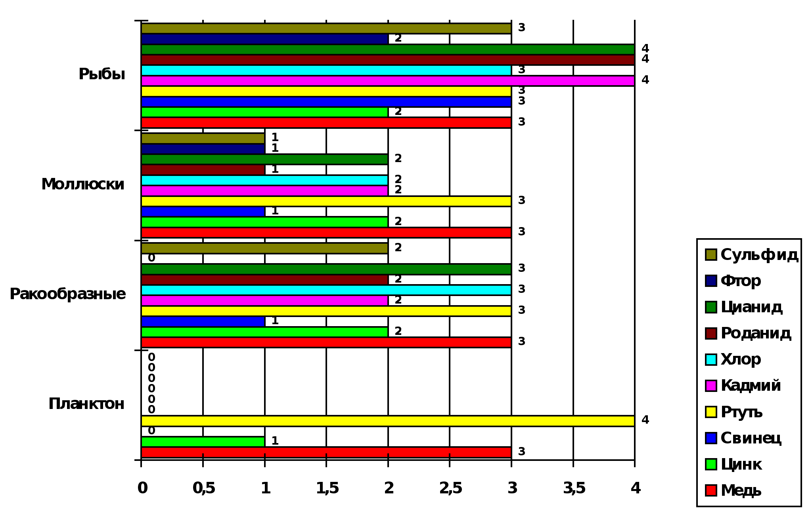Click the Хлор legend color swatch
The width and height of the screenshot is (812, 512).
pyautogui.click(x=711, y=359)
